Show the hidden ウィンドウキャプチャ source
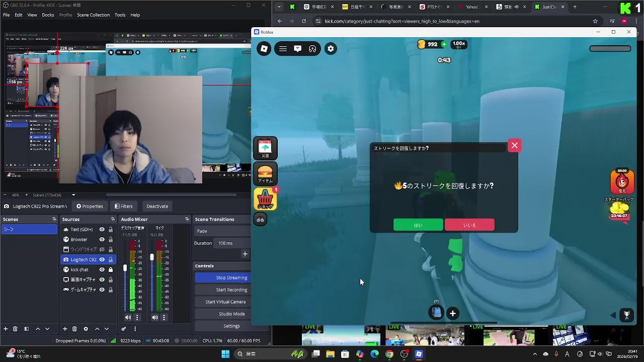The width and height of the screenshot is (644, 362). click(102, 249)
